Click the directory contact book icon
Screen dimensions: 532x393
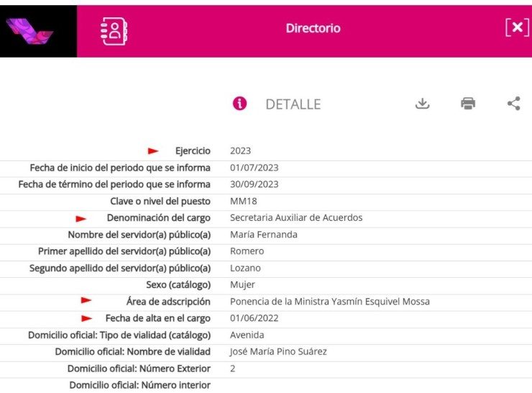(x=114, y=30)
